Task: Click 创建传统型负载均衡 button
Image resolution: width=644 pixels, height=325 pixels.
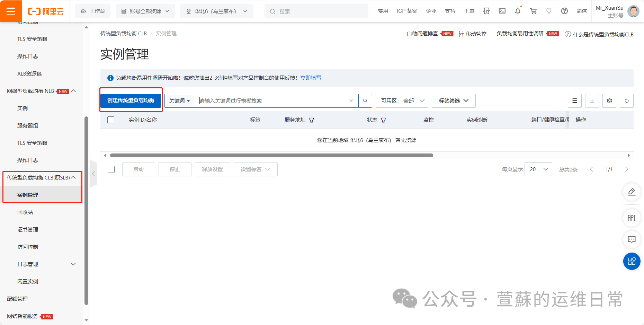Action: click(x=131, y=100)
